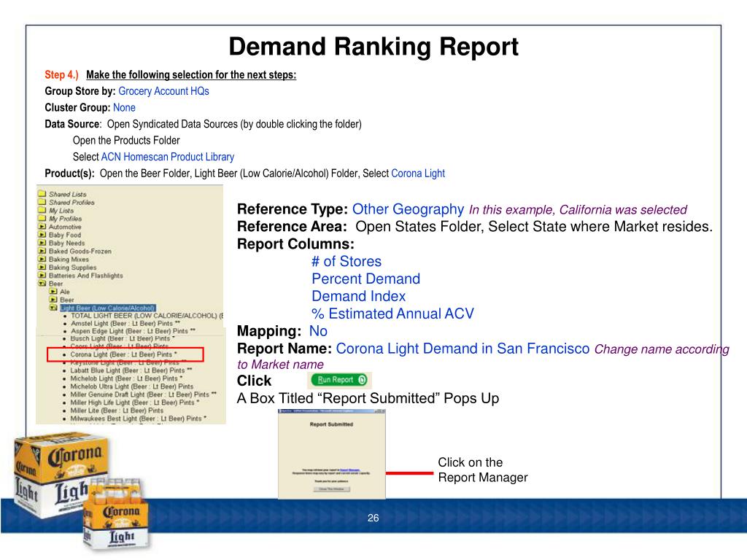Click the Shared Profiles folder icon

[42, 202]
